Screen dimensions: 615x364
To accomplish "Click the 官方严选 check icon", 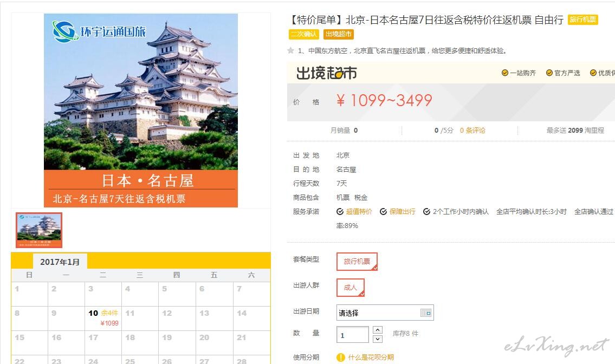I will pyautogui.click(x=549, y=73).
